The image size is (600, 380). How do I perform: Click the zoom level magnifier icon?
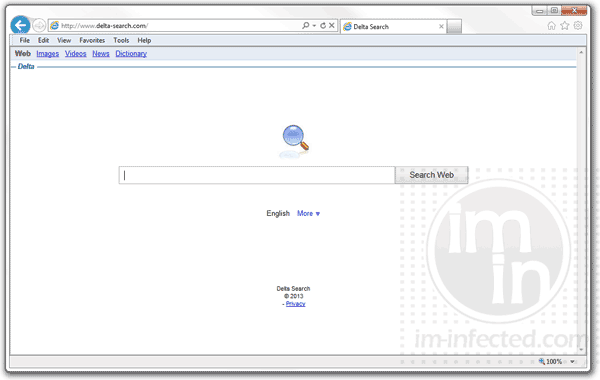542,361
